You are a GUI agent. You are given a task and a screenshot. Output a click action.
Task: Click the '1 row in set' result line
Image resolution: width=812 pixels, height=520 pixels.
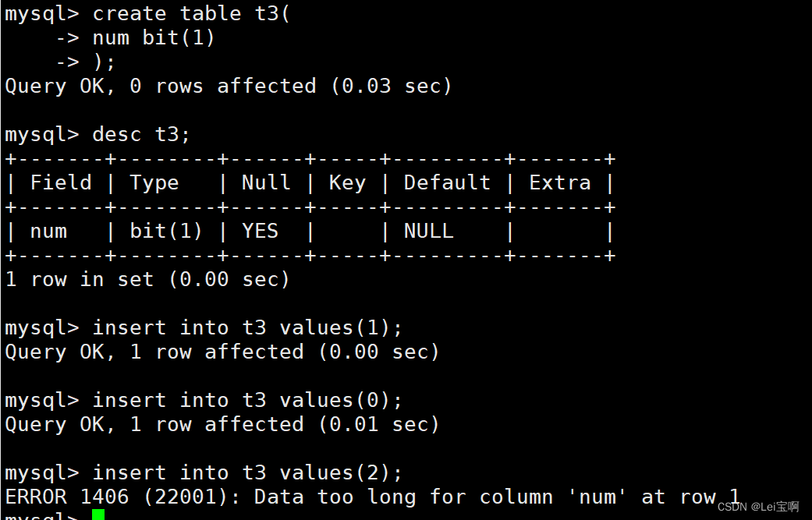(147, 279)
